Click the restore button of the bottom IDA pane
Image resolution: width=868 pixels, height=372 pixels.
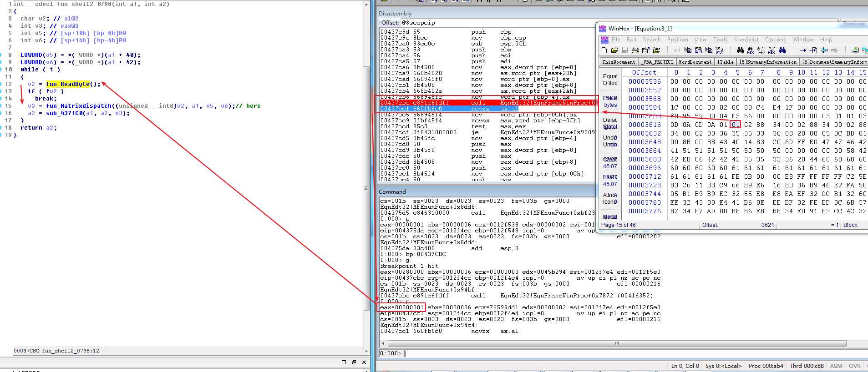(x=354, y=362)
